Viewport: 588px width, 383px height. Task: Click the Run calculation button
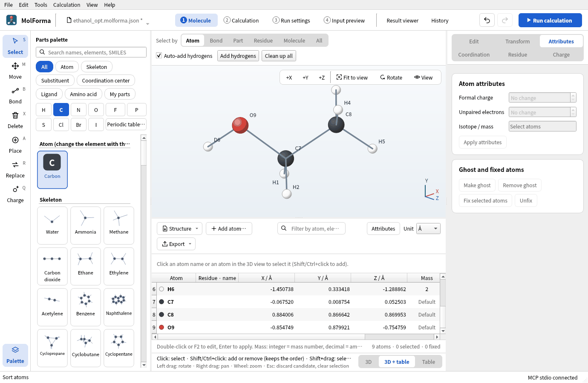click(x=550, y=20)
